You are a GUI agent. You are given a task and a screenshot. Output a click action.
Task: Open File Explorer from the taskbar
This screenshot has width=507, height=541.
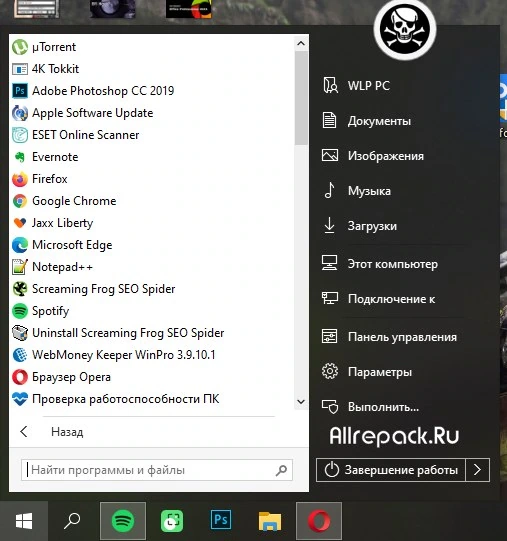270,521
